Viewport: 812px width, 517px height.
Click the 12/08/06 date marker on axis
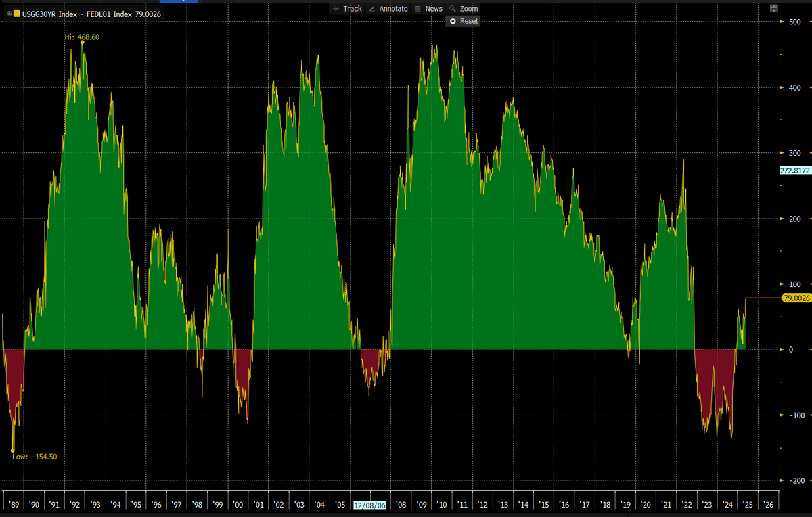pos(369,505)
